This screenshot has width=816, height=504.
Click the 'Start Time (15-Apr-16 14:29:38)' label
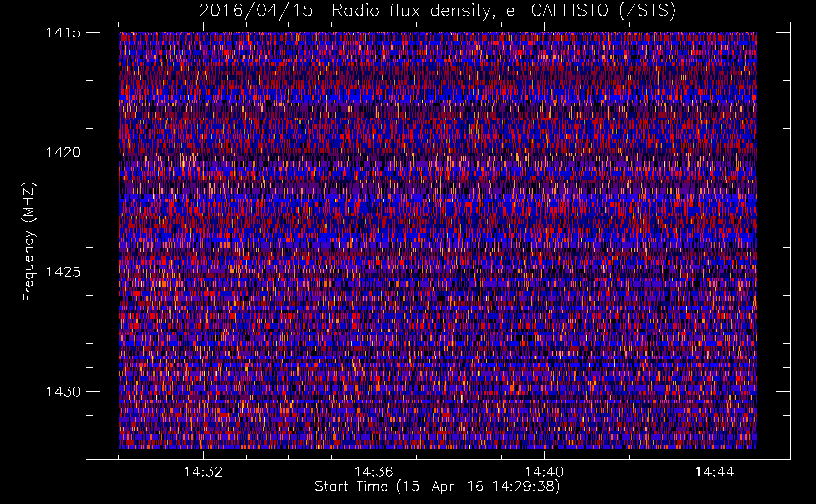(437, 487)
